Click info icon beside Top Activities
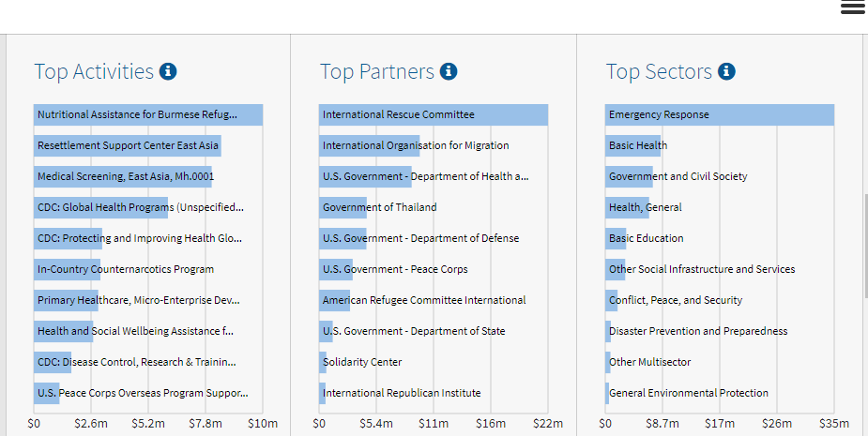 [x=168, y=71]
